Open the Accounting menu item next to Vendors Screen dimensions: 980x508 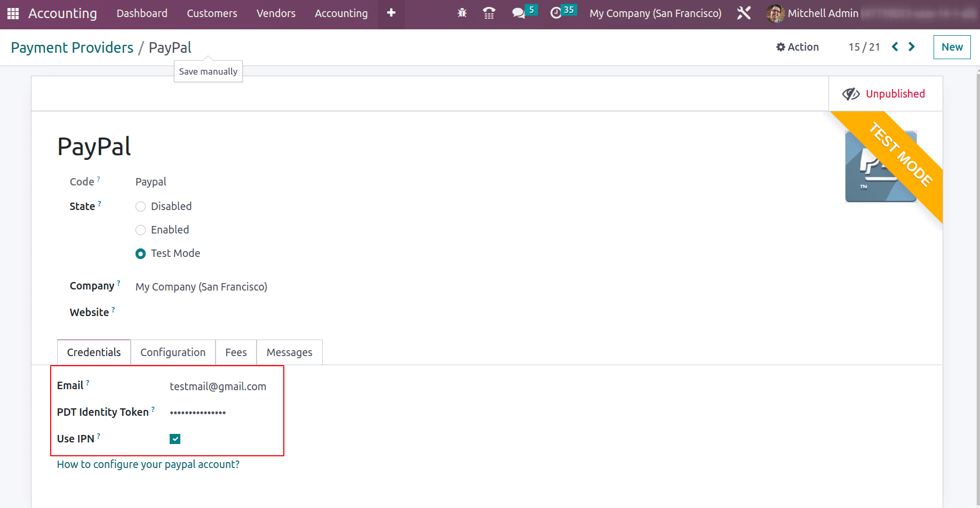coord(341,13)
